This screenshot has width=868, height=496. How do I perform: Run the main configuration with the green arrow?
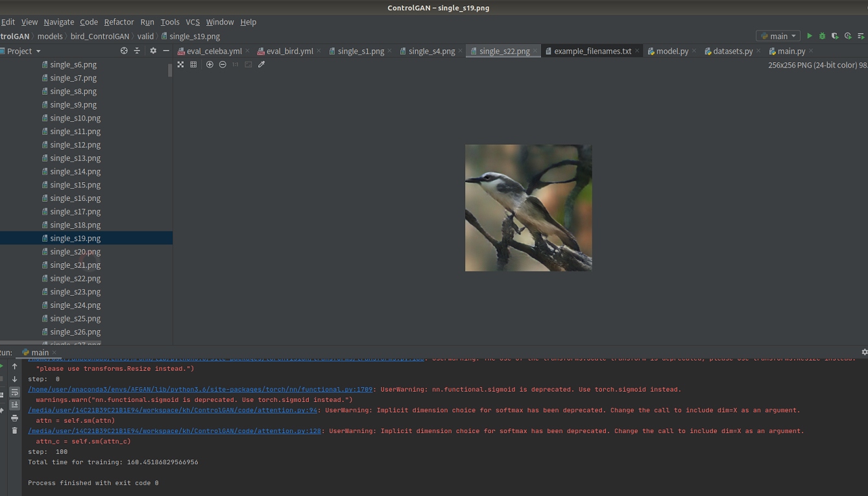tap(810, 36)
